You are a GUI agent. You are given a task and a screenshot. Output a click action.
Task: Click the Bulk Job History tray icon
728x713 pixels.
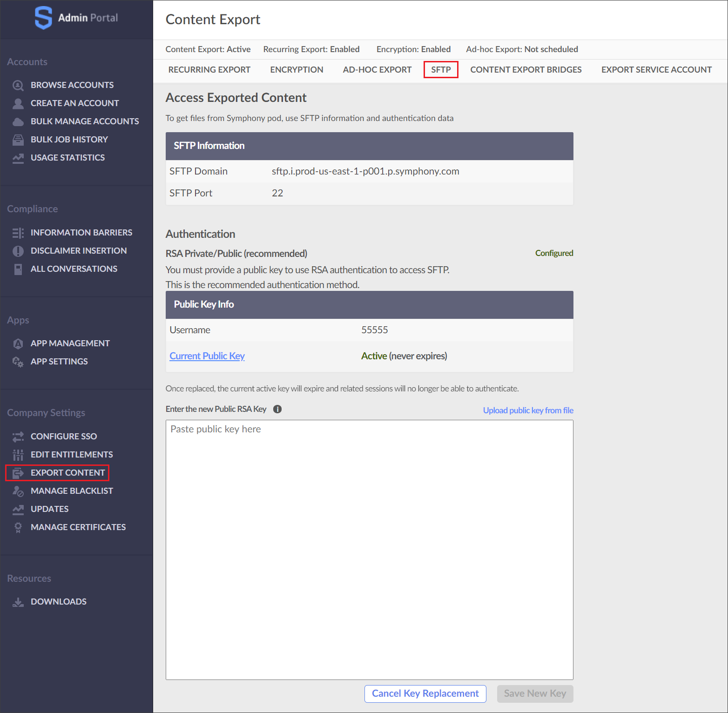click(18, 140)
